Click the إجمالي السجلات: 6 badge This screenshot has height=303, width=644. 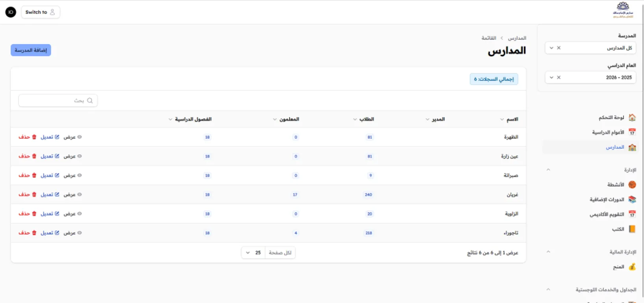pos(494,79)
